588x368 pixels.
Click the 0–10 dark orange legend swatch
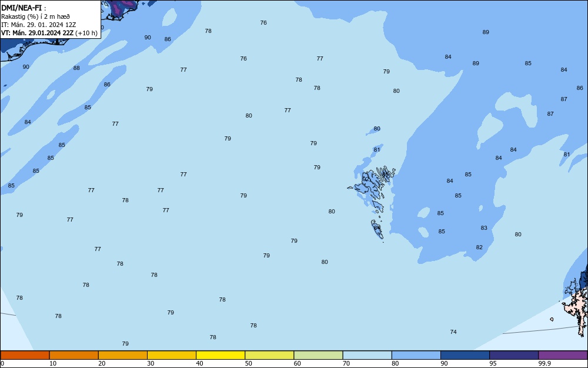(x=25, y=355)
